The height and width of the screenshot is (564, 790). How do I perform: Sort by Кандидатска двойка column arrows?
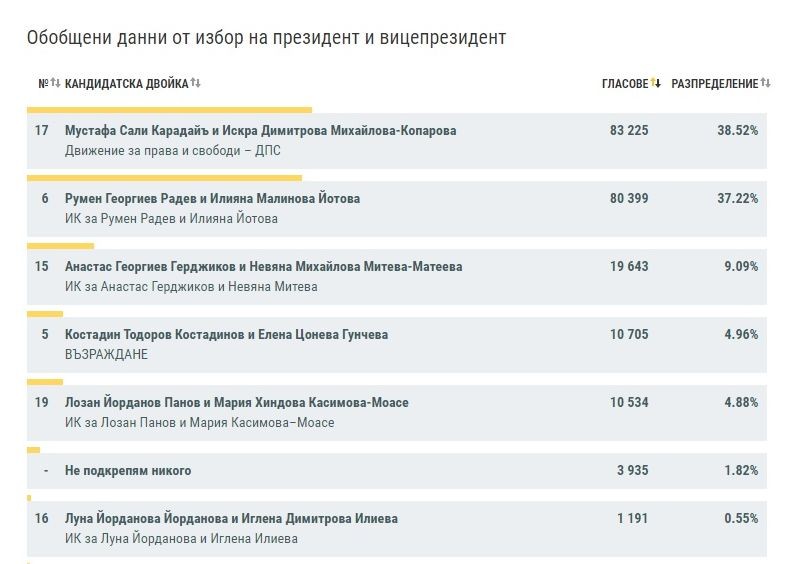[x=195, y=83]
